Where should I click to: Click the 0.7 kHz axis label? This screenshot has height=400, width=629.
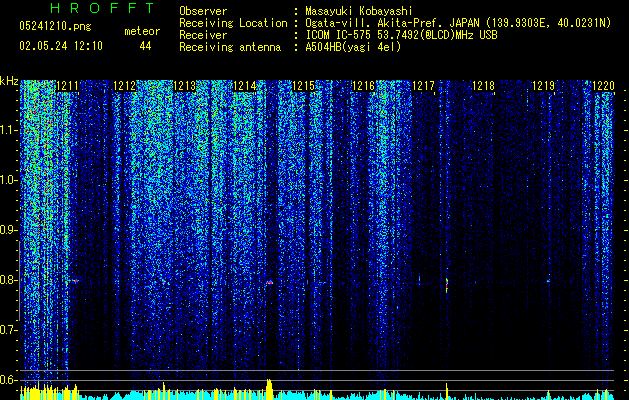(x=9, y=330)
